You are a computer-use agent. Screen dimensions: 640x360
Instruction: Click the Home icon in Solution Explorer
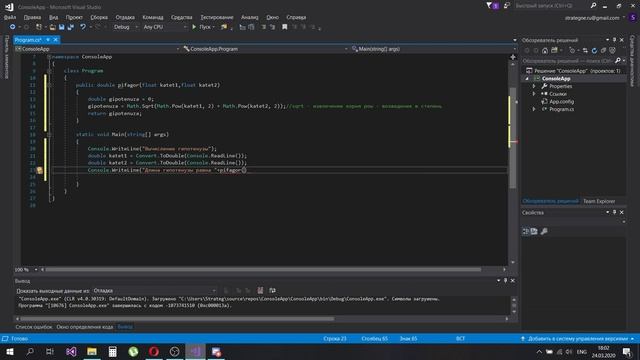[545, 51]
